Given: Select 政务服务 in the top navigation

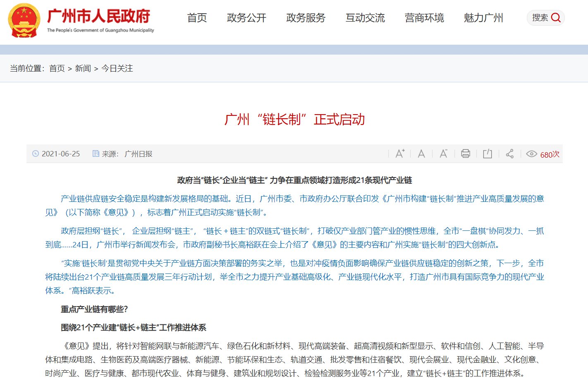Looking at the screenshot, I should [x=306, y=18].
